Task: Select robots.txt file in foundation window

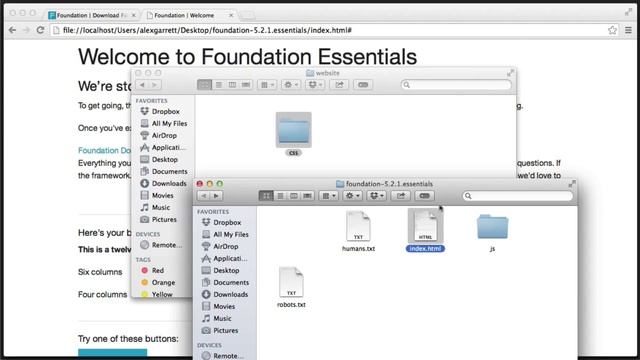Action: tap(291, 287)
